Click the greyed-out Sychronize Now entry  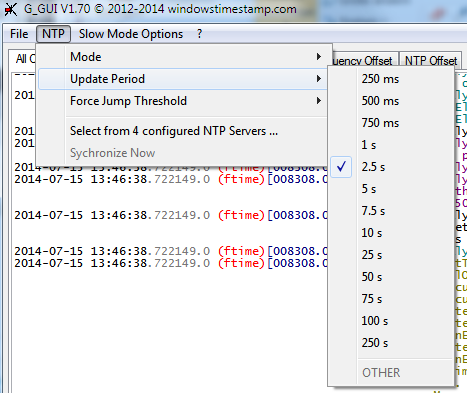pos(182,153)
